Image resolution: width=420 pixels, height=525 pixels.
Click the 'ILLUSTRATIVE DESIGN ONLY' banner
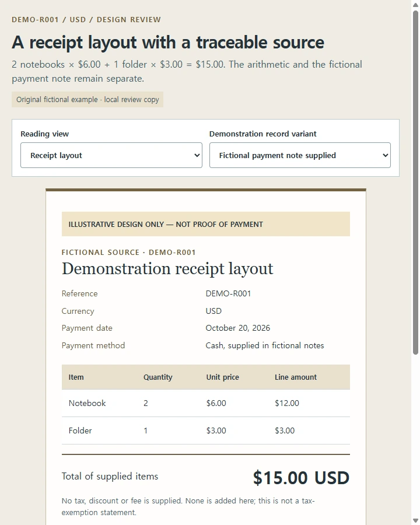(206, 224)
